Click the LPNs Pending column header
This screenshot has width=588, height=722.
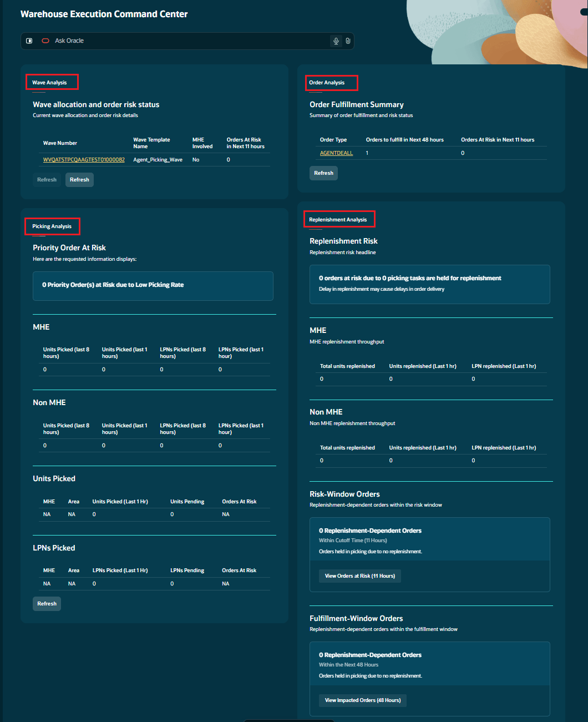click(187, 570)
